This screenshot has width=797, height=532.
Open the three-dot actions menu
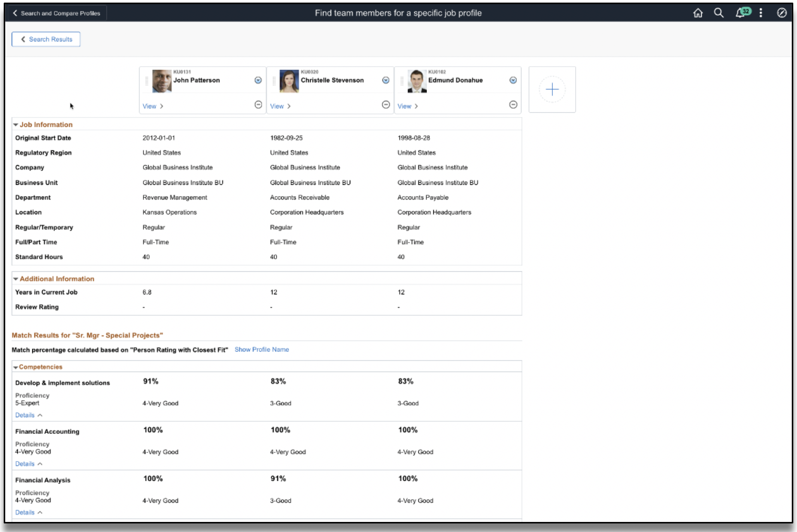[761, 13]
